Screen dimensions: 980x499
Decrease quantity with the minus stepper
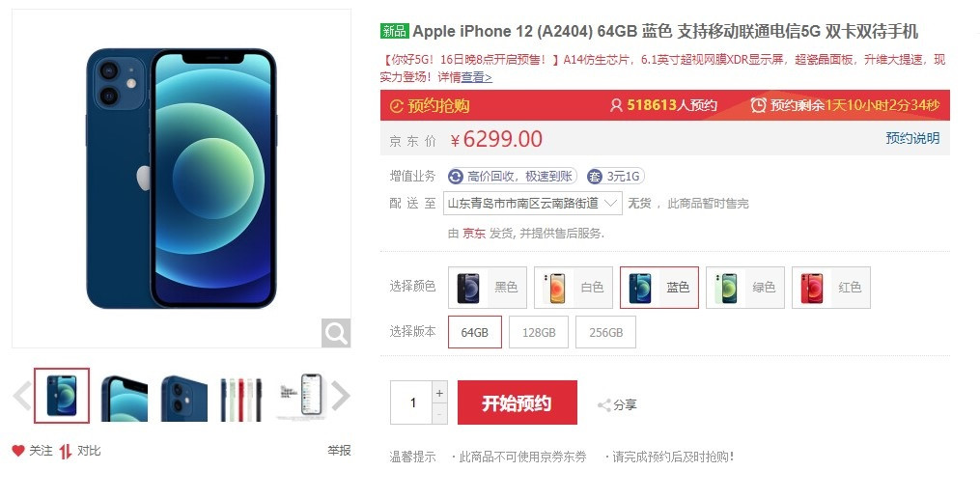[x=439, y=414]
